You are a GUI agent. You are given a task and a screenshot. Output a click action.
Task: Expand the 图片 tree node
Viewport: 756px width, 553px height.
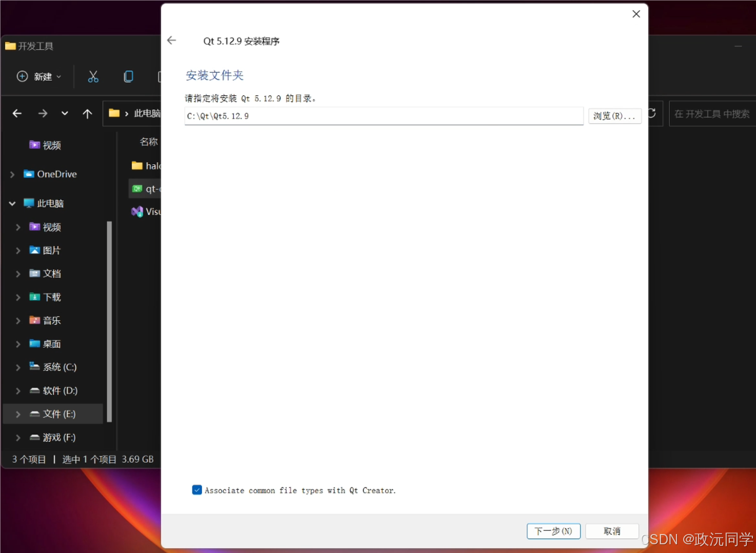pyautogui.click(x=18, y=251)
